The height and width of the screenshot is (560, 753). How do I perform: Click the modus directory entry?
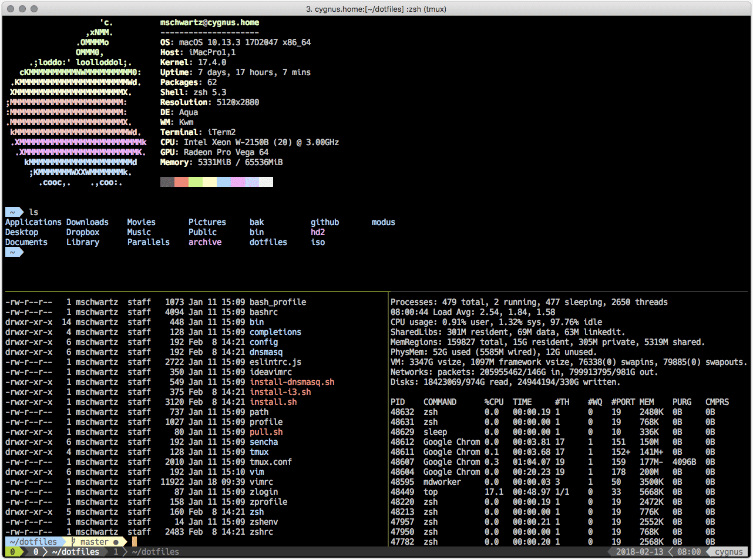click(x=384, y=222)
